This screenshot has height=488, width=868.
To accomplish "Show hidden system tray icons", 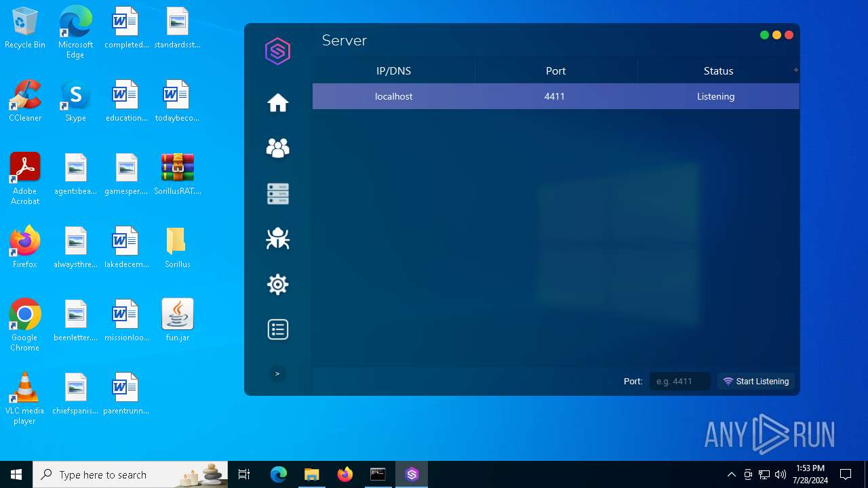I will tap(731, 474).
